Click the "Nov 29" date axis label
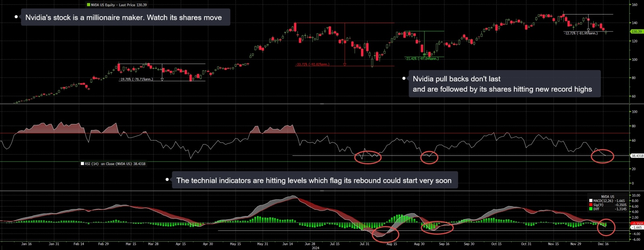 (576, 244)
